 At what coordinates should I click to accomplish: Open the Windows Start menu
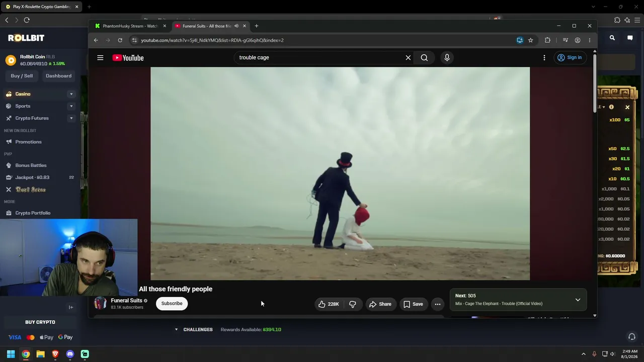pyautogui.click(x=11, y=354)
